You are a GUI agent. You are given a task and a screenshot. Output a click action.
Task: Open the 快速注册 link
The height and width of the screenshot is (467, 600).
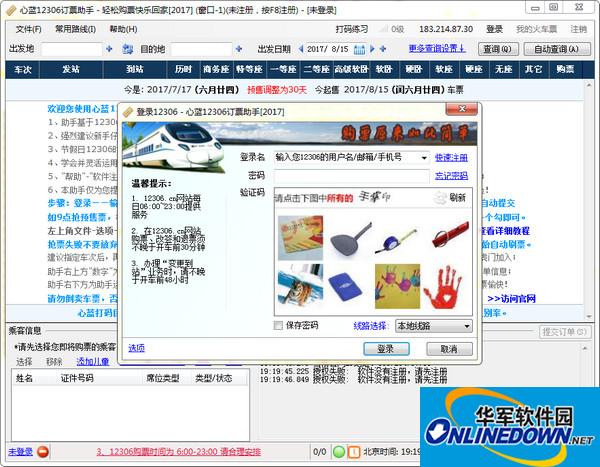(451, 158)
